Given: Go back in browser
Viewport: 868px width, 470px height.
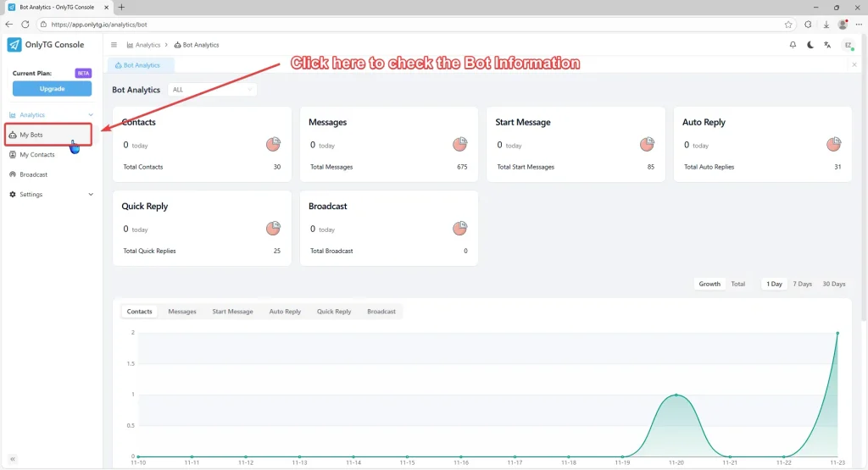Looking at the screenshot, I should coord(8,25).
